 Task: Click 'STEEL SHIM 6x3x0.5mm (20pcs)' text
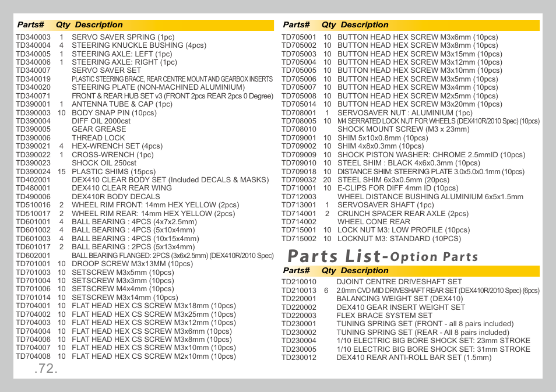393,180
